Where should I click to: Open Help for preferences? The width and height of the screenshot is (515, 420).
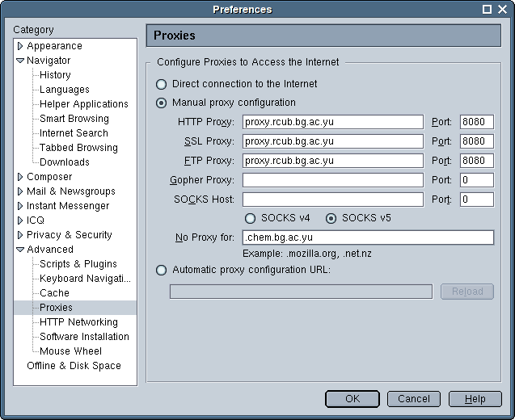click(x=475, y=399)
